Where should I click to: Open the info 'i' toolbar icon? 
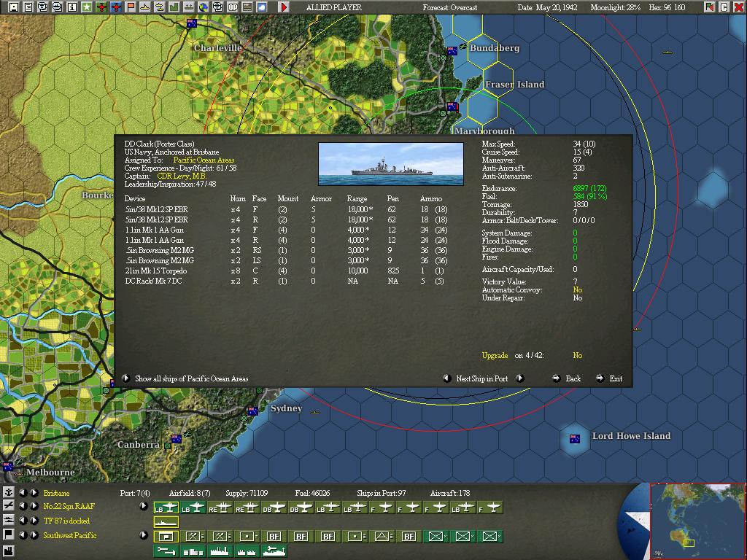coord(72,7)
